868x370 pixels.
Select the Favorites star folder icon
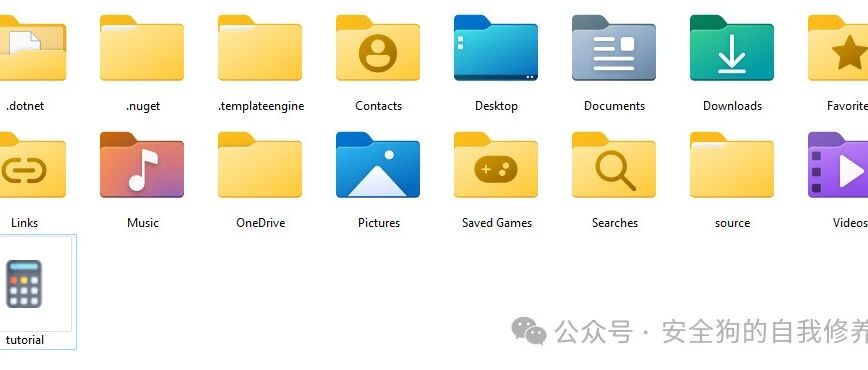838,48
